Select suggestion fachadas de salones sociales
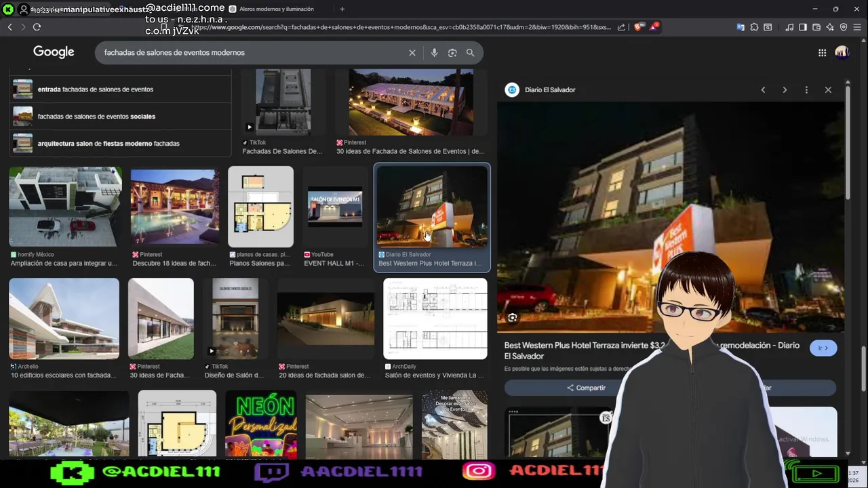The width and height of the screenshot is (868, 488). click(x=121, y=117)
